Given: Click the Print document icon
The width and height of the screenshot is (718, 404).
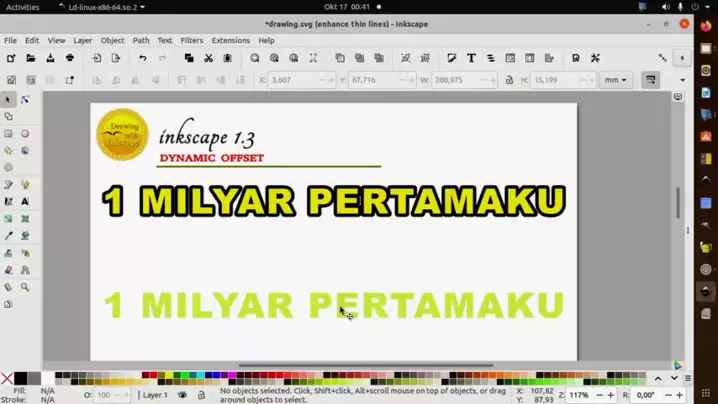Looking at the screenshot, I should pyautogui.click(x=70, y=59).
